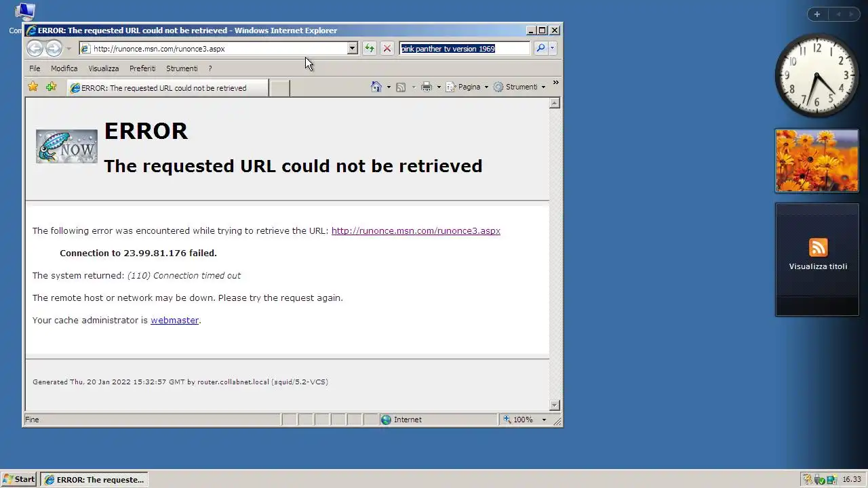Click the 100% zoom level button
This screenshot has width=868, height=488.
coord(518,420)
